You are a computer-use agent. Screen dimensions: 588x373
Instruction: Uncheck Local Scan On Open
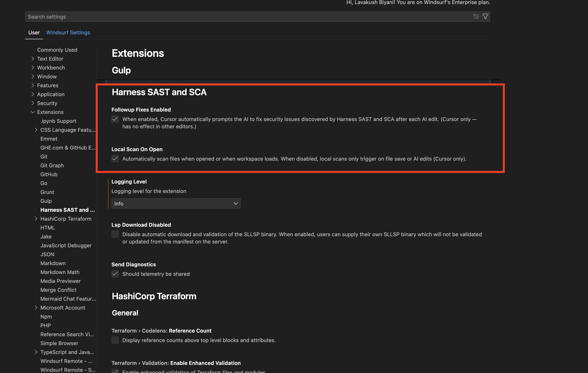pos(115,159)
